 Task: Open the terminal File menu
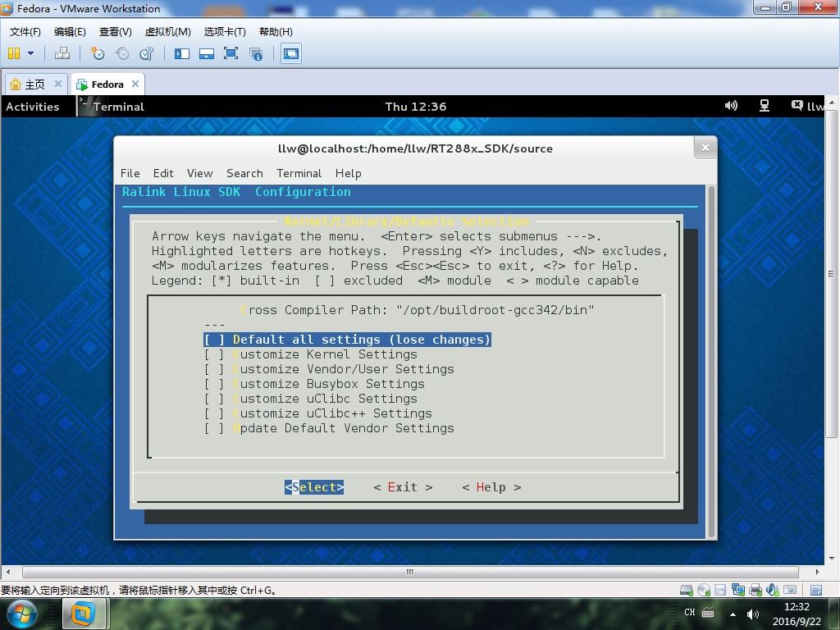point(130,173)
